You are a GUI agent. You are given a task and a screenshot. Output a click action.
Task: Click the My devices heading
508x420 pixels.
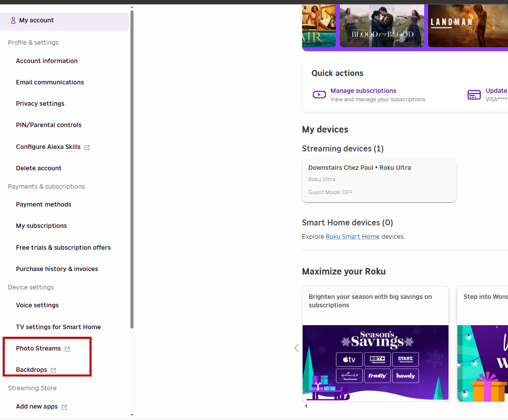pos(325,130)
